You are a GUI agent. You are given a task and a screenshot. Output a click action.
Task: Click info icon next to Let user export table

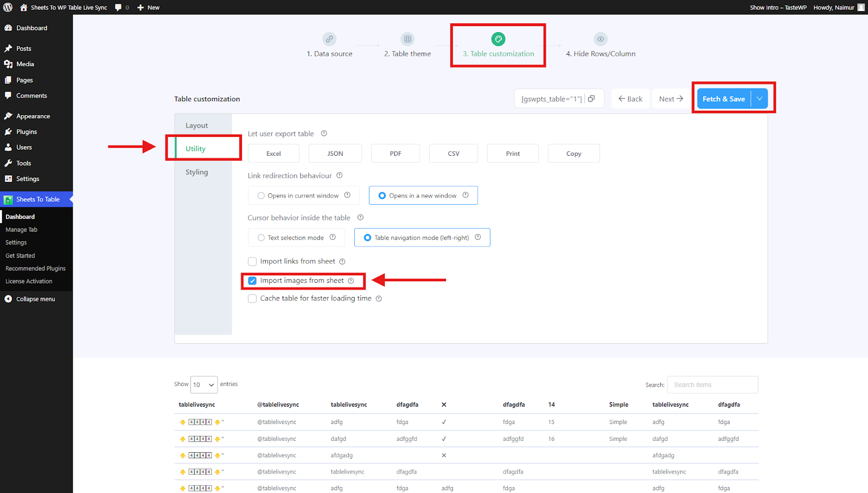click(324, 134)
